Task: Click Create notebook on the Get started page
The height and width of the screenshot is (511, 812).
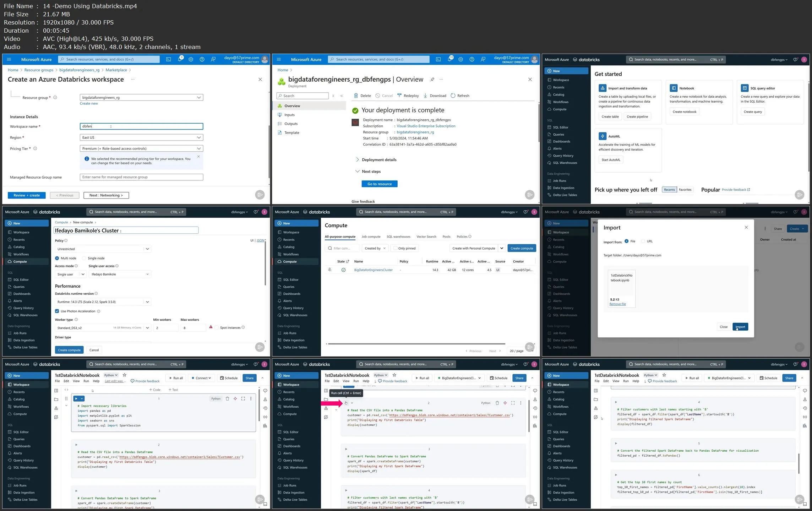Action: [685, 112]
